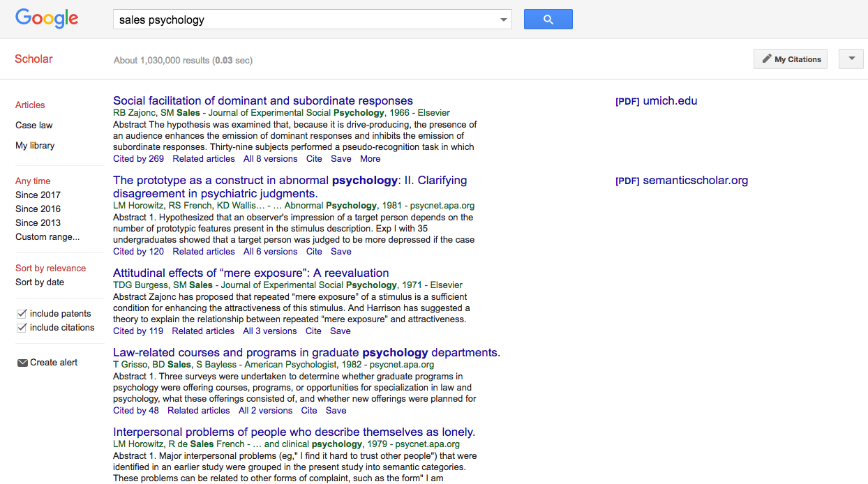Open Attitudinal effects of mere exposure article

(x=251, y=273)
